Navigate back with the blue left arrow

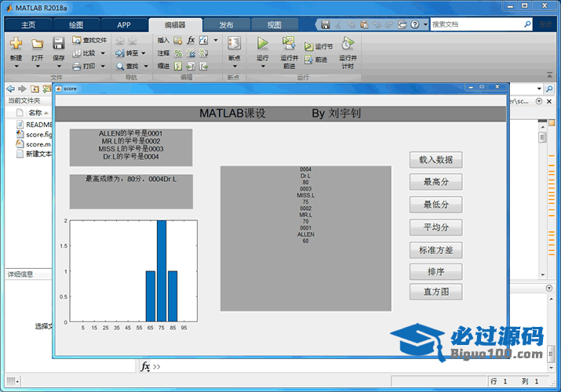11,89
